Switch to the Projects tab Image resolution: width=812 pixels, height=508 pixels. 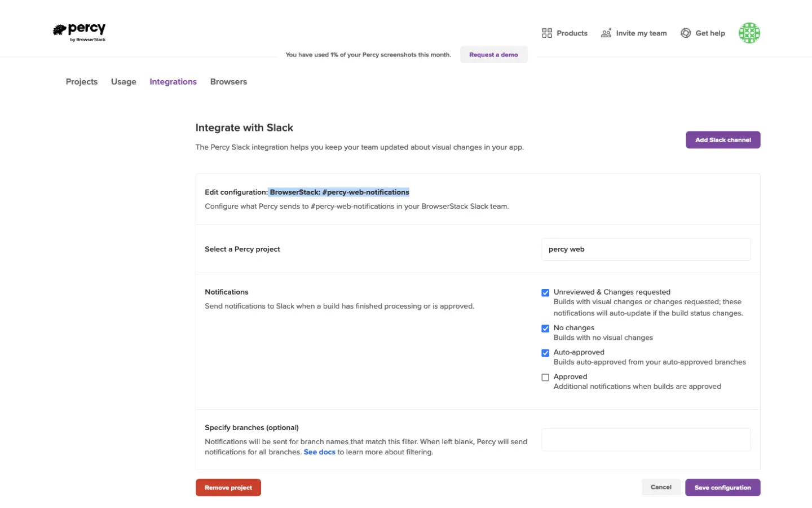click(x=82, y=82)
